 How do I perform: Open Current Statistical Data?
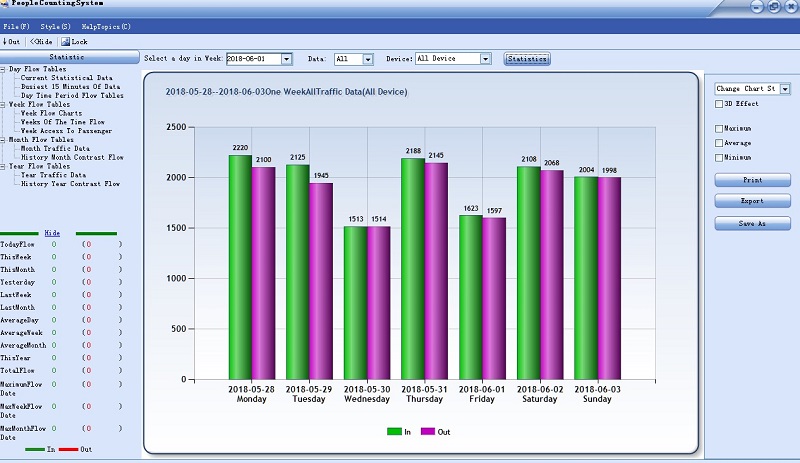coord(66,78)
